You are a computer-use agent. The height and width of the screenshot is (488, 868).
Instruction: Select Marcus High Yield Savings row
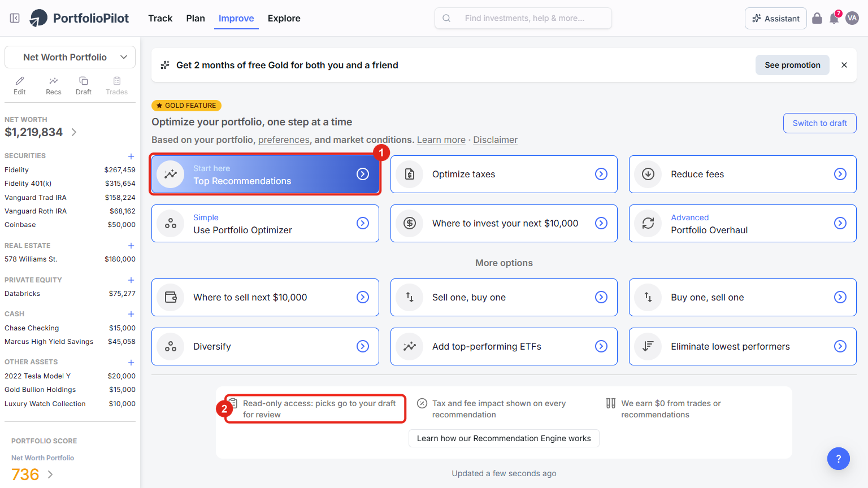coord(70,342)
